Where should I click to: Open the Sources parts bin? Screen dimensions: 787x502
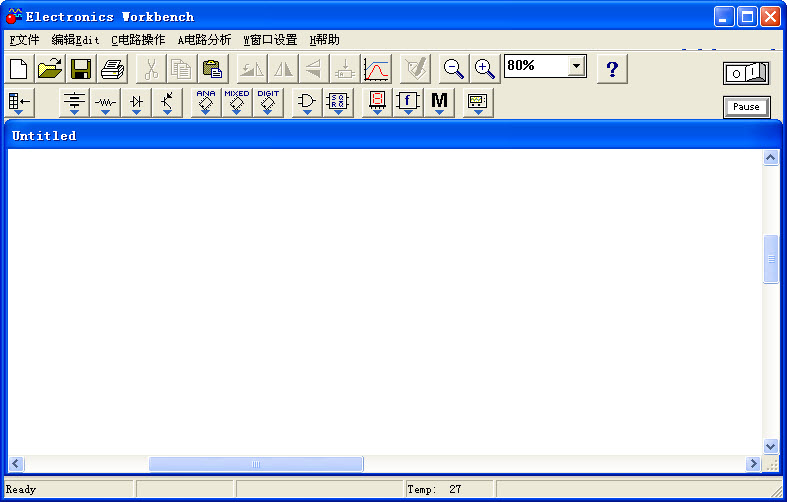(x=74, y=103)
